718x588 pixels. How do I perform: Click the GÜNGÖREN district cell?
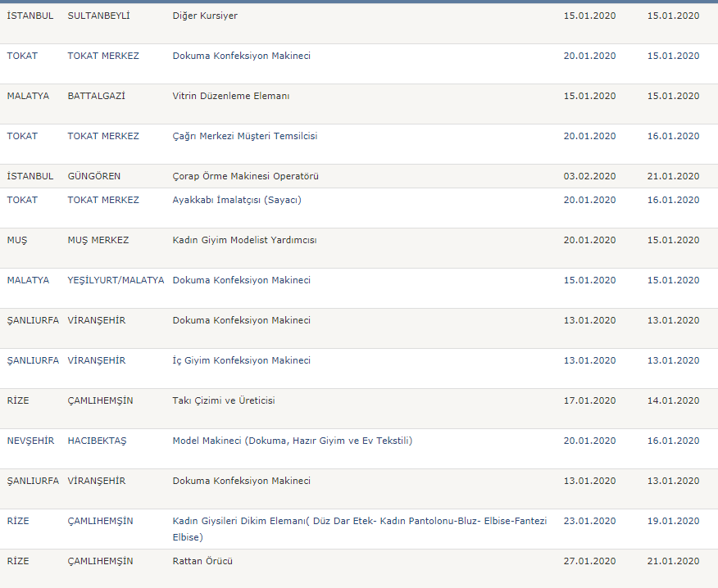point(94,176)
